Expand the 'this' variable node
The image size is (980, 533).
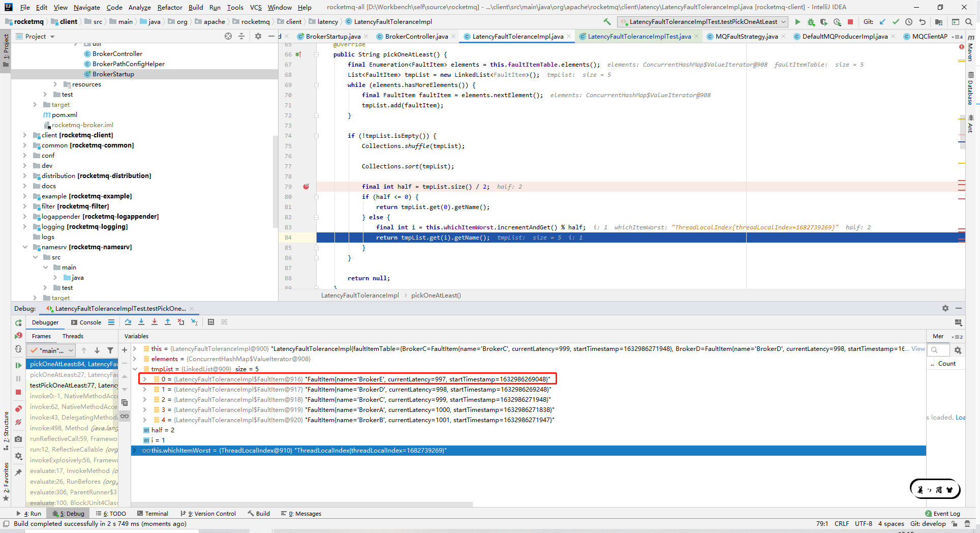pos(135,349)
